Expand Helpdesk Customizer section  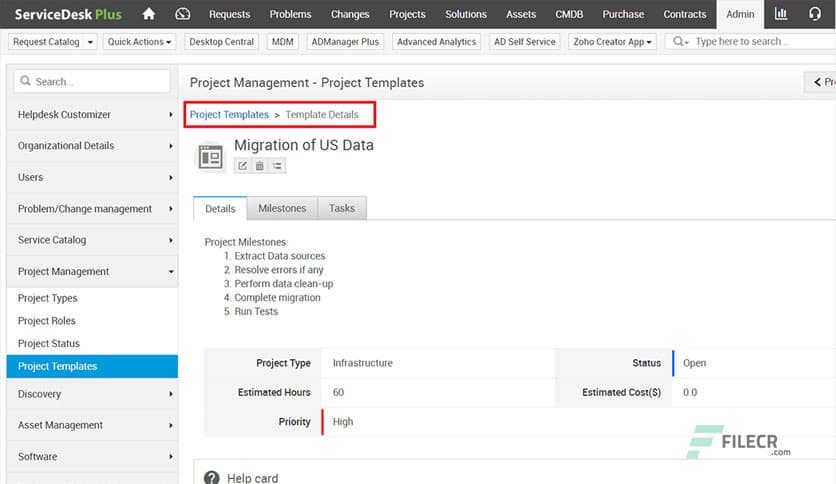92,115
